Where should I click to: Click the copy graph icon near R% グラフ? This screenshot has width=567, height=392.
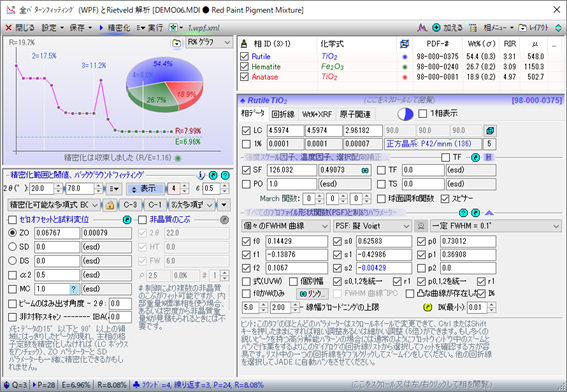pyautogui.click(x=176, y=43)
